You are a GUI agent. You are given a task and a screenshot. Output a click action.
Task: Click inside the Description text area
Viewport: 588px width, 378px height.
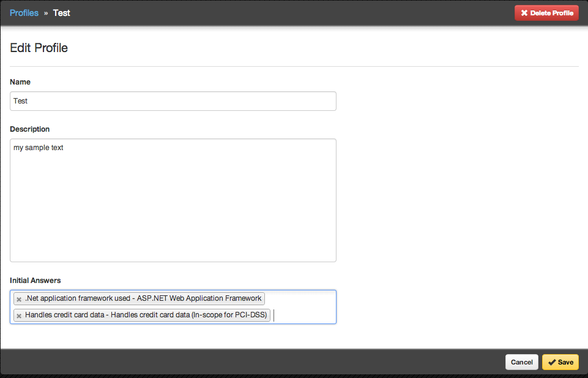click(173, 202)
